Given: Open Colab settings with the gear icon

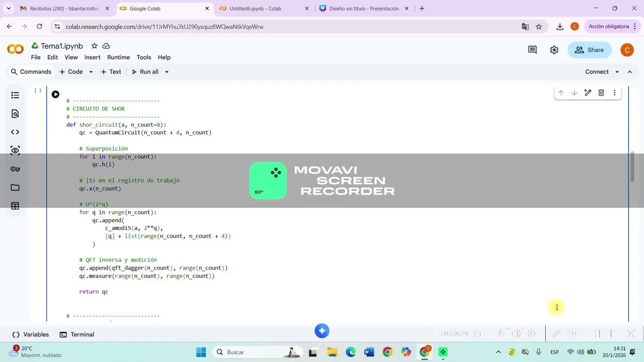Looking at the screenshot, I should [x=554, y=50].
